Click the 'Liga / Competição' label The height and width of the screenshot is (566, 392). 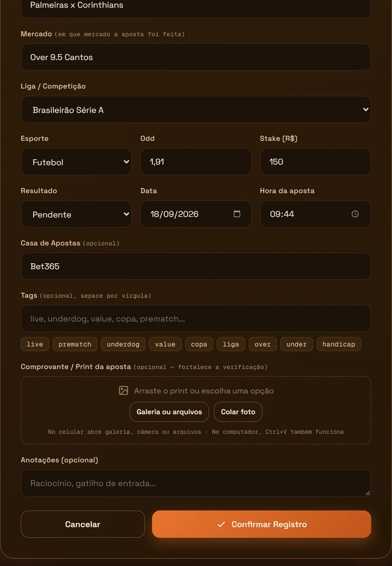click(53, 86)
